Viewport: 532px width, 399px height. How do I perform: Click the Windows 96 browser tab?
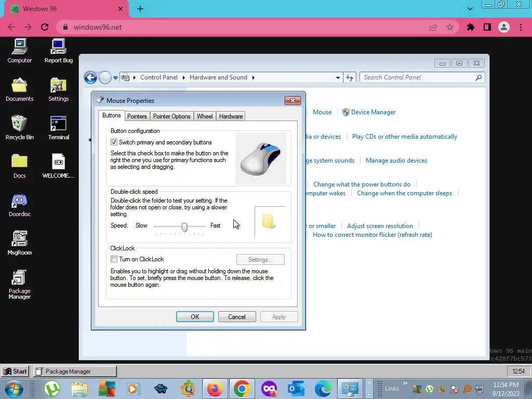[x=66, y=9]
